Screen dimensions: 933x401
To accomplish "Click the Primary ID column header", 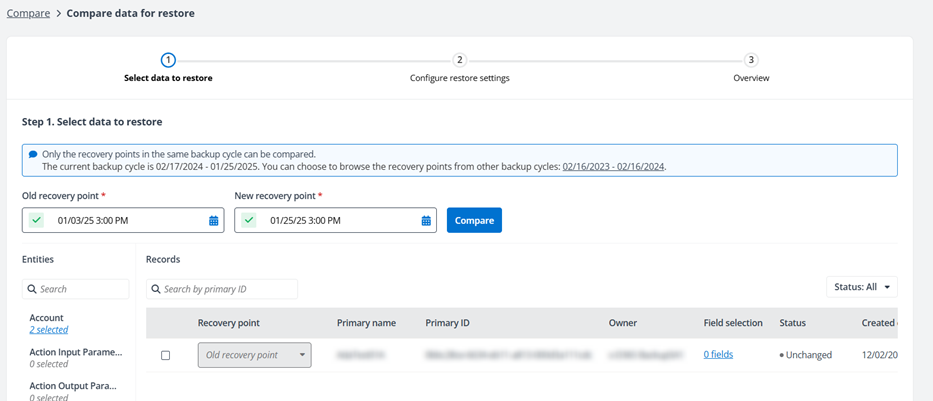I will click(447, 323).
